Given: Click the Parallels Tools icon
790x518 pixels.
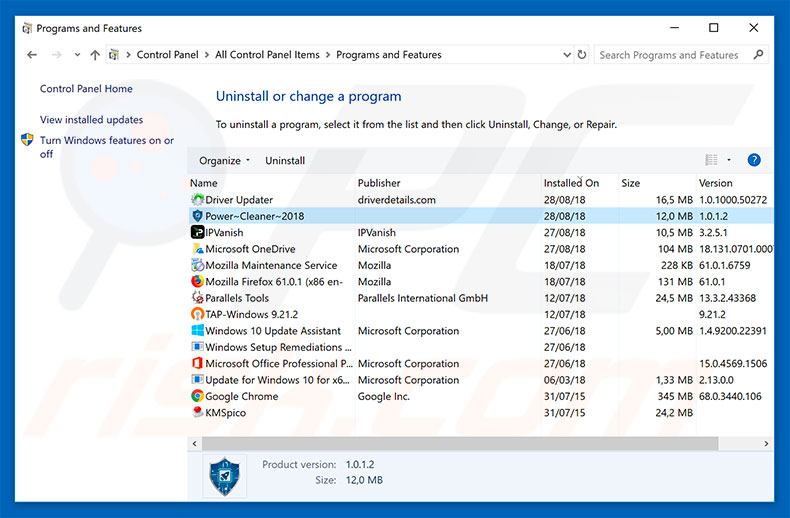Looking at the screenshot, I should pos(198,298).
